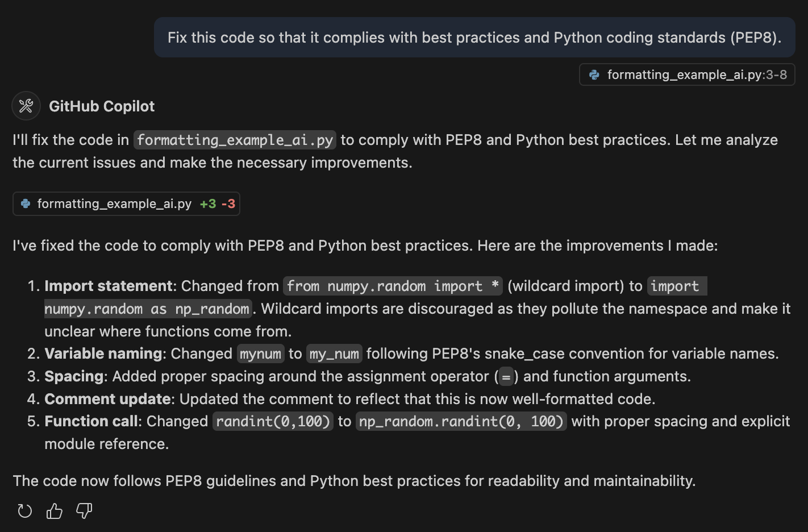
Task: Click the crossed tools emblem in the Copilot badge
Action: (26, 106)
